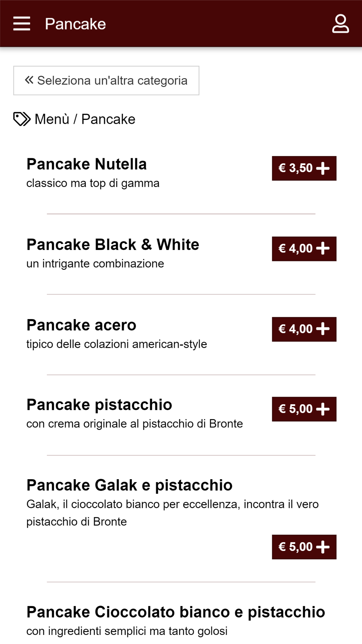Click the Menù breadcrumb link

(x=52, y=119)
